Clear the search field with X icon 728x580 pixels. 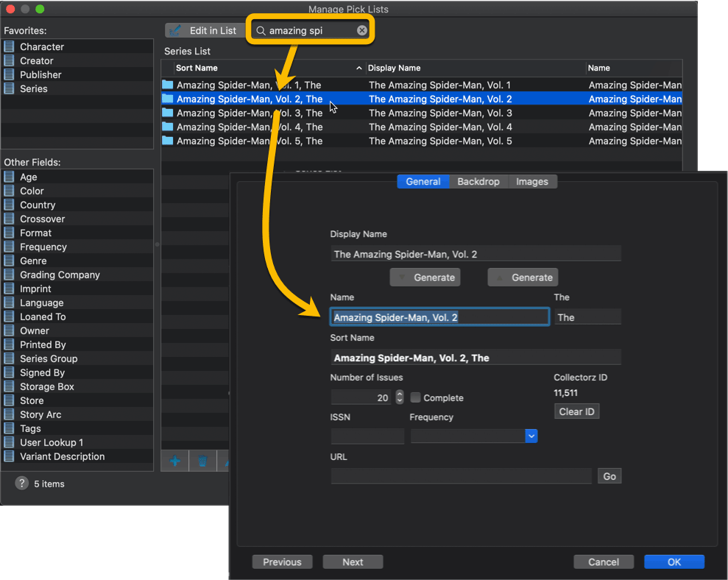point(361,31)
